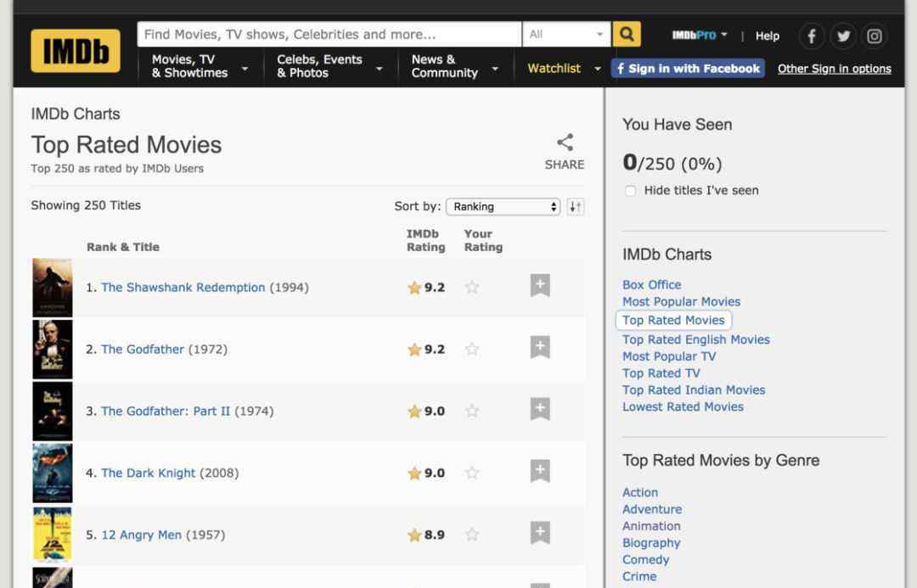Image resolution: width=917 pixels, height=588 pixels.
Task: Browse Animation genre top movies
Action: [651, 526]
